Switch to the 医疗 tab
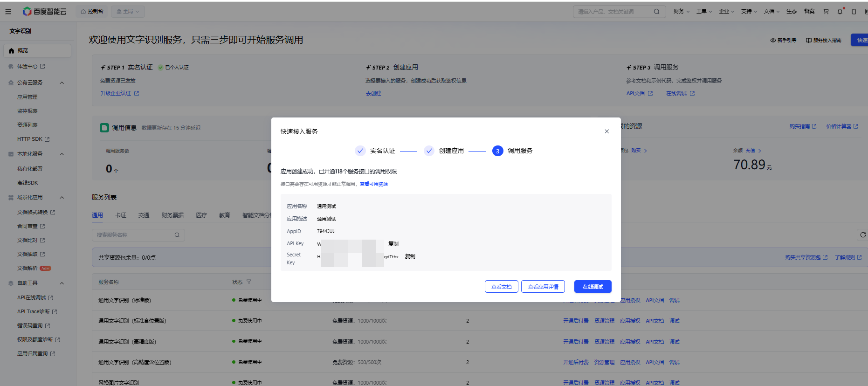 [x=201, y=215]
